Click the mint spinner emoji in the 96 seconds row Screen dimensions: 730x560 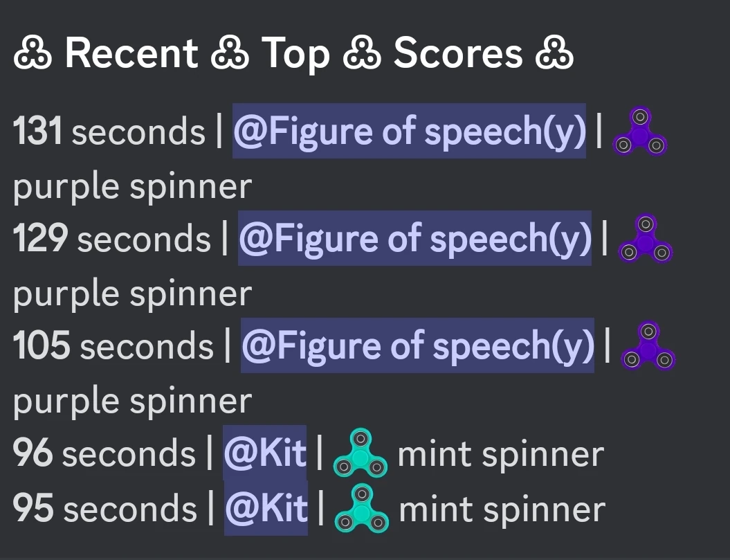point(359,455)
